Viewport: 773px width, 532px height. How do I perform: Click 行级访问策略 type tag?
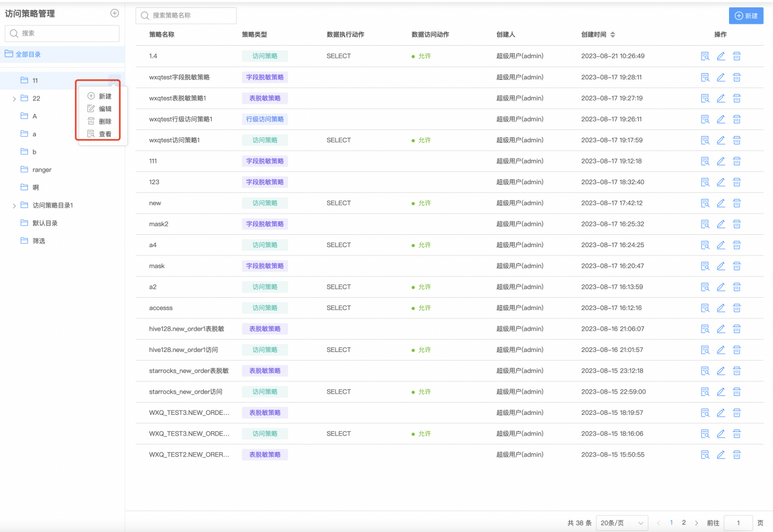tap(265, 119)
